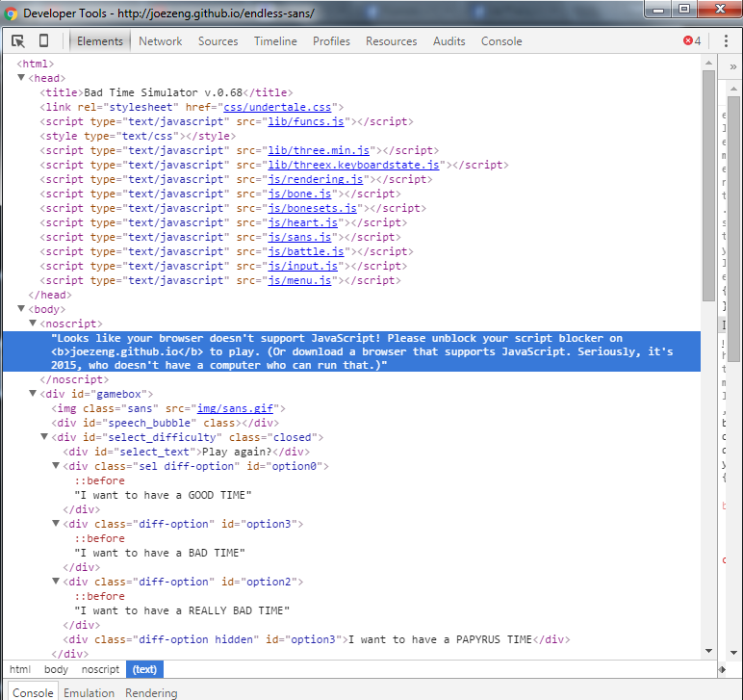Open the css/undertale.css link
The height and width of the screenshot is (700, 743).
click(x=277, y=107)
